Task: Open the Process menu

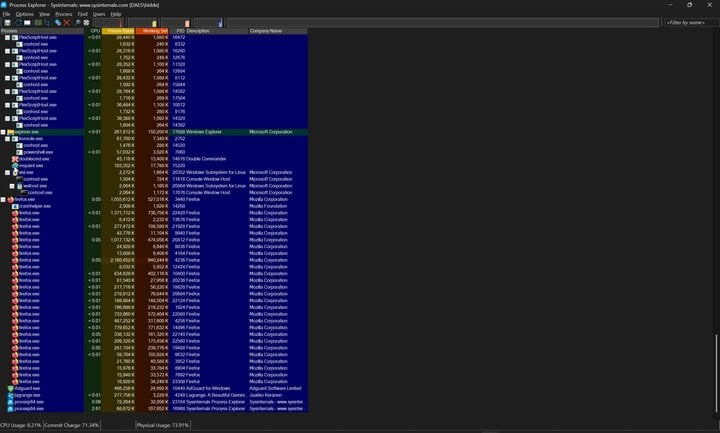Action: point(63,14)
